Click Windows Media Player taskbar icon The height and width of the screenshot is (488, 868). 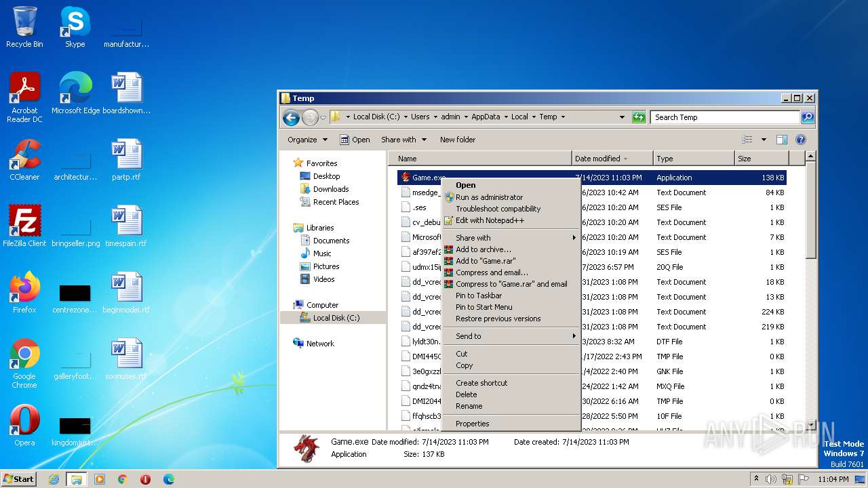pos(100,479)
